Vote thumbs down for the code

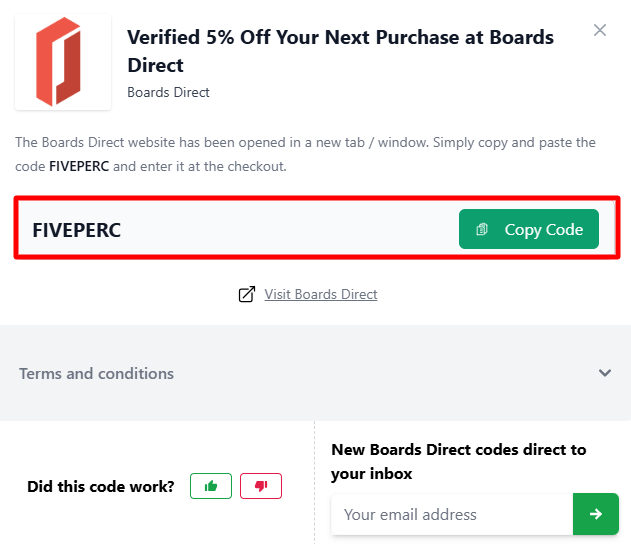pos(261,486)
